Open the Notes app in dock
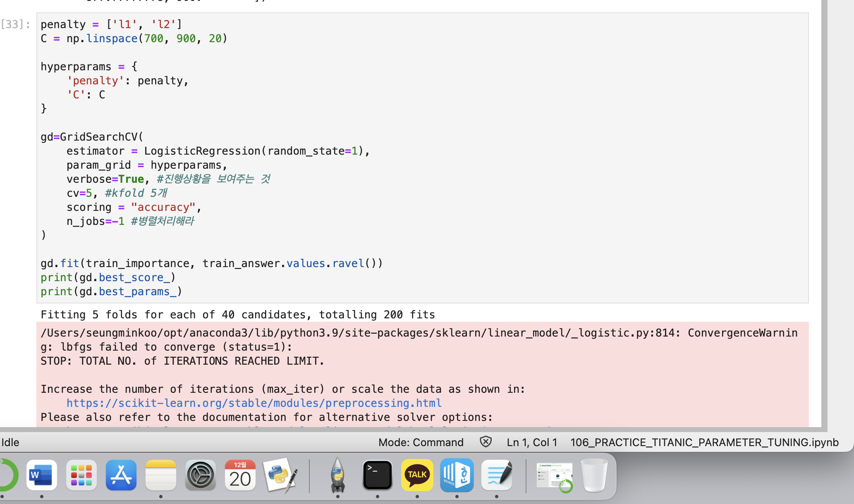854x504 pixels. click(161, 475)
